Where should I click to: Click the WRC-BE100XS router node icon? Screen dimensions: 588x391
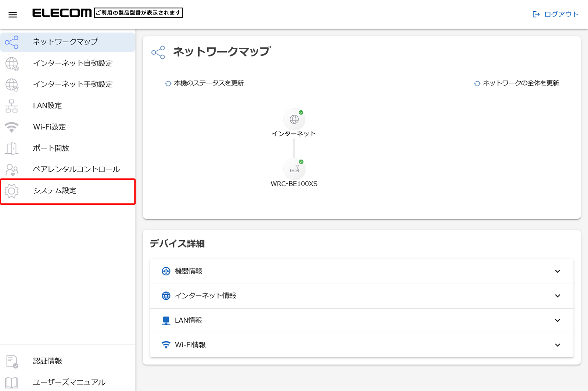(x=294, y=169)
